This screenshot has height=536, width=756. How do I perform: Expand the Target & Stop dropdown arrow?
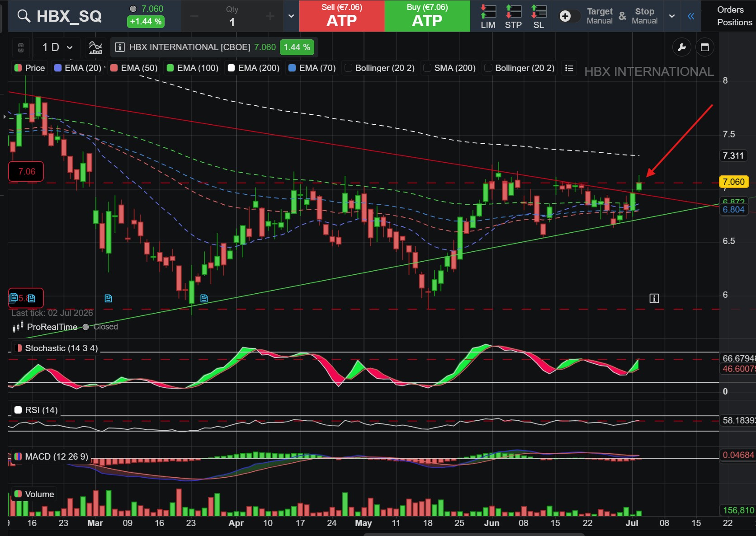(672, 16)
